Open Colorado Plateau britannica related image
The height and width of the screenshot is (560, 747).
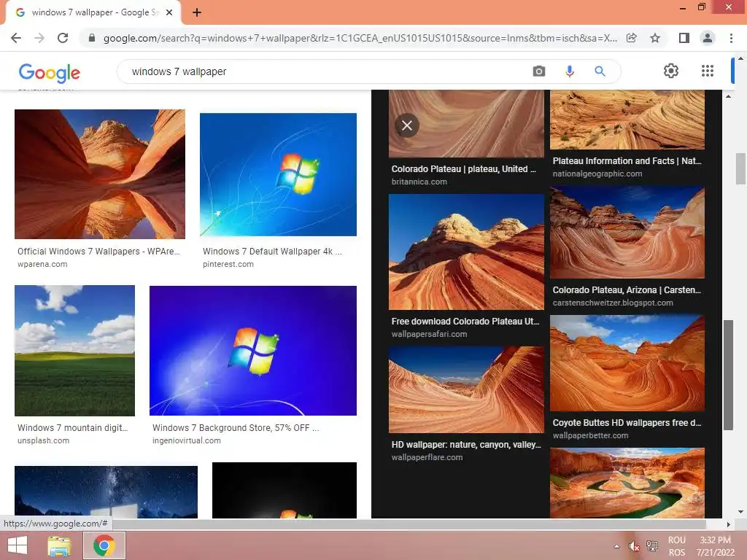(466, 124)
